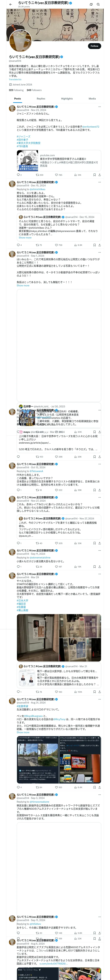The image size is (110, 980).
Task: Bookmark the Nov 23, 2024 post
Action: pos(94,175)
